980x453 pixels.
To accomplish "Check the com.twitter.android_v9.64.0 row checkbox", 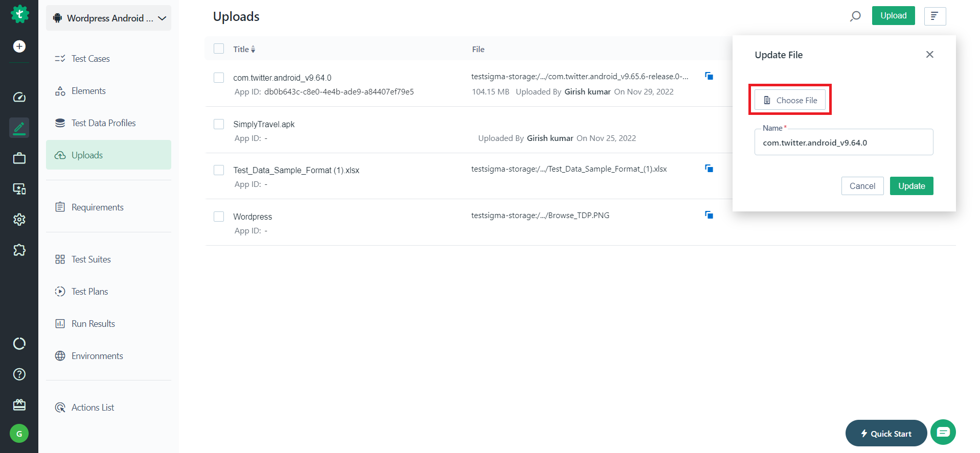I will point(219,78).
